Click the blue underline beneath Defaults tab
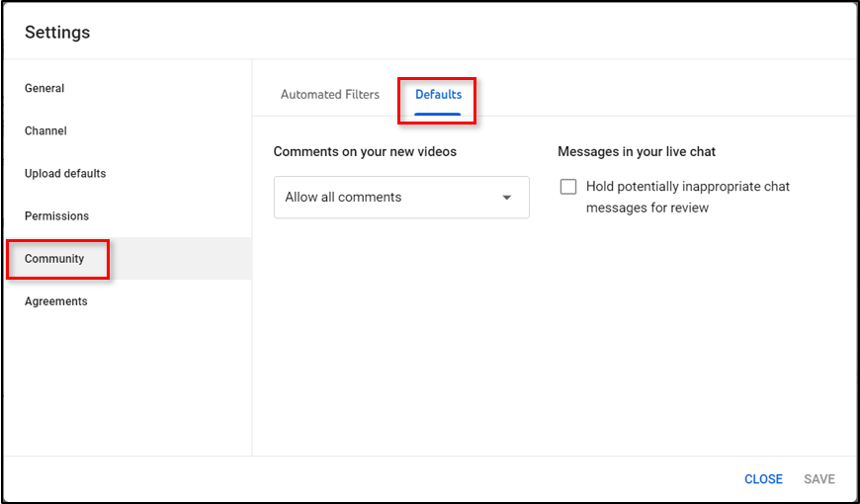The height and width of the screenshot is (504, 860). 438,114
